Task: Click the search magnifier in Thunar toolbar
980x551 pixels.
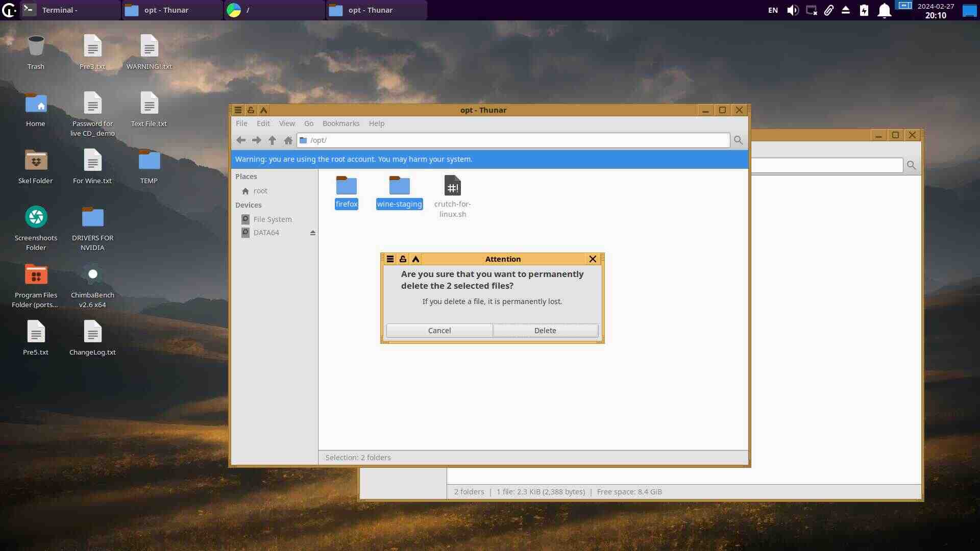Action: click(738, 140)
